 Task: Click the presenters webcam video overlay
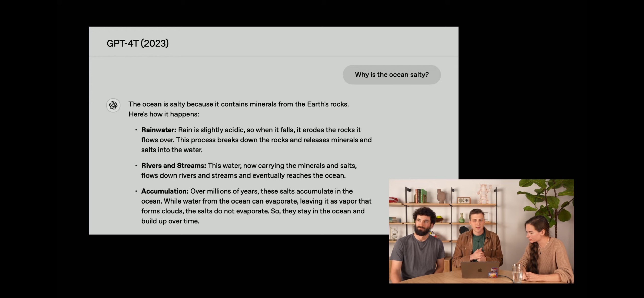(x=481, y=231)
